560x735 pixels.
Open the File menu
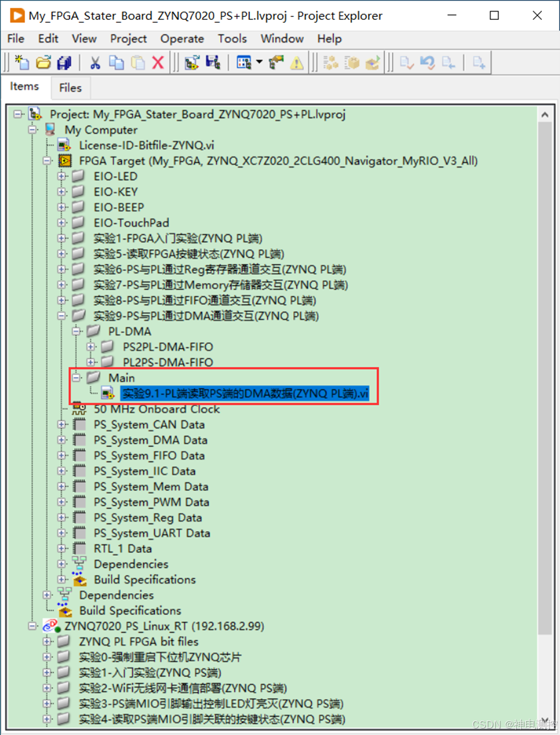(16, 39)
